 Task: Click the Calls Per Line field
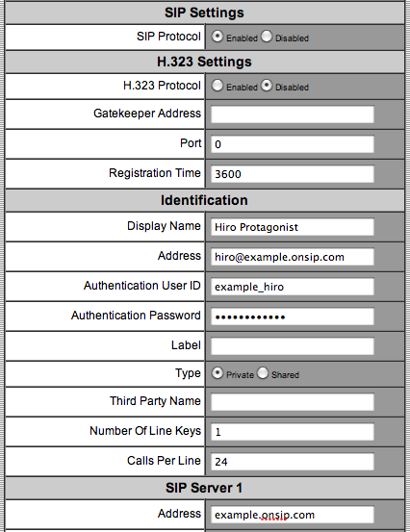pyautogui.click(x=293, y=462)
